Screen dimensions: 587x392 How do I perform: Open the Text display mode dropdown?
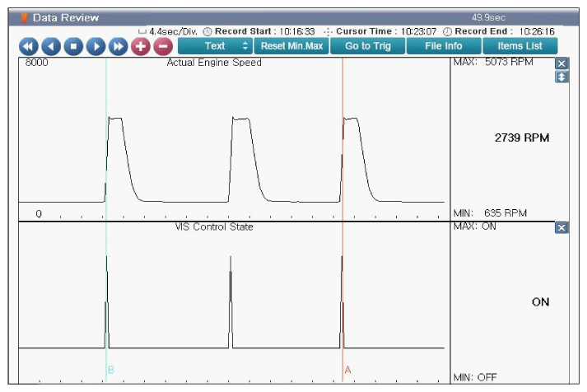(215, 46)
